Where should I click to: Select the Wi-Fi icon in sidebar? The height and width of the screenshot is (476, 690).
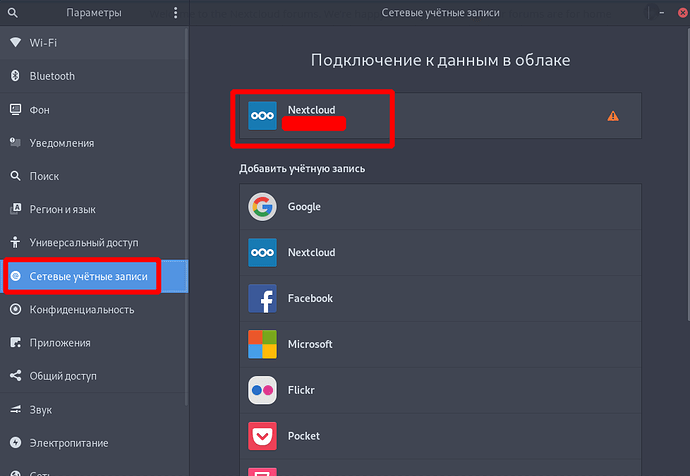(15, 42)
